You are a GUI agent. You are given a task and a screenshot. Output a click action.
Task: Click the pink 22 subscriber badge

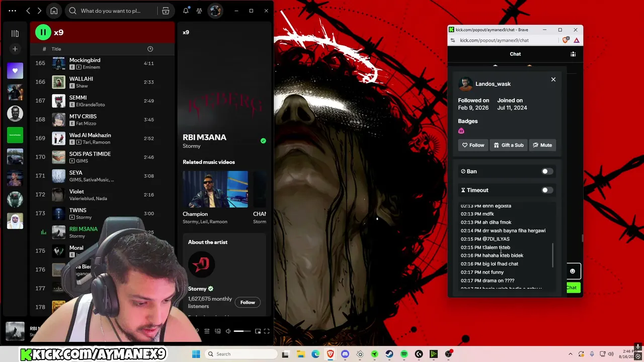[461, 131]
